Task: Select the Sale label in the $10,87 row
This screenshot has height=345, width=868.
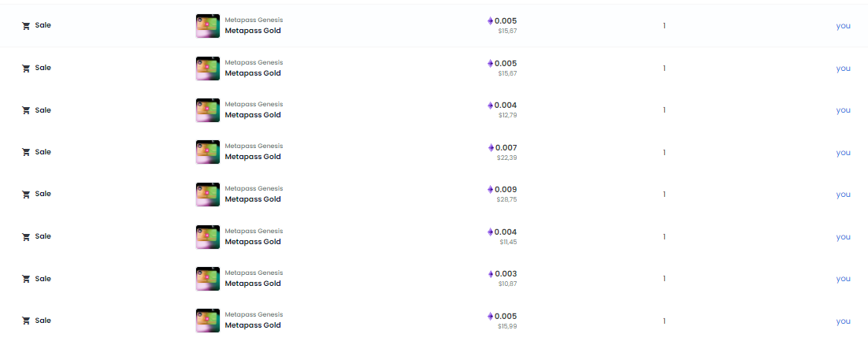Action: click(43, 279)
